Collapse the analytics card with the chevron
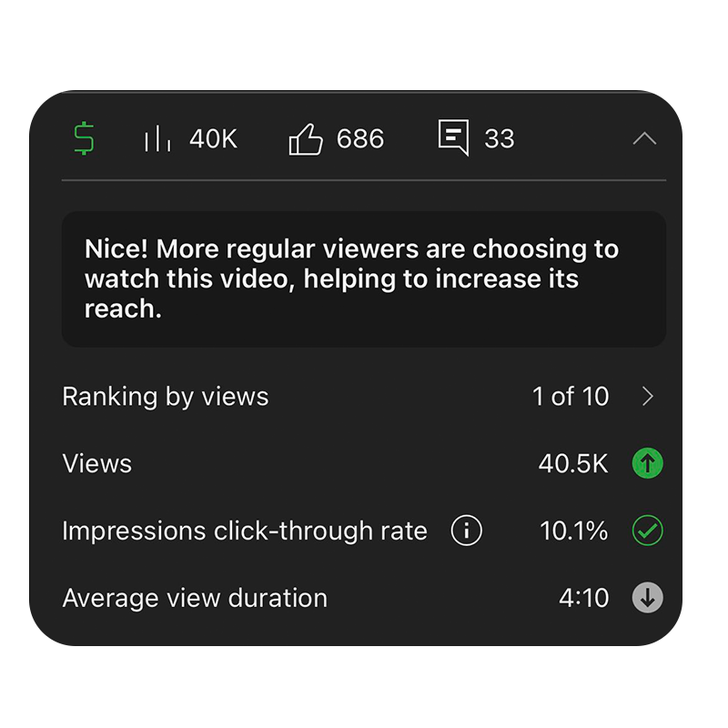Image resolution: width=728 pixels, height=728 pixels. 644,138
